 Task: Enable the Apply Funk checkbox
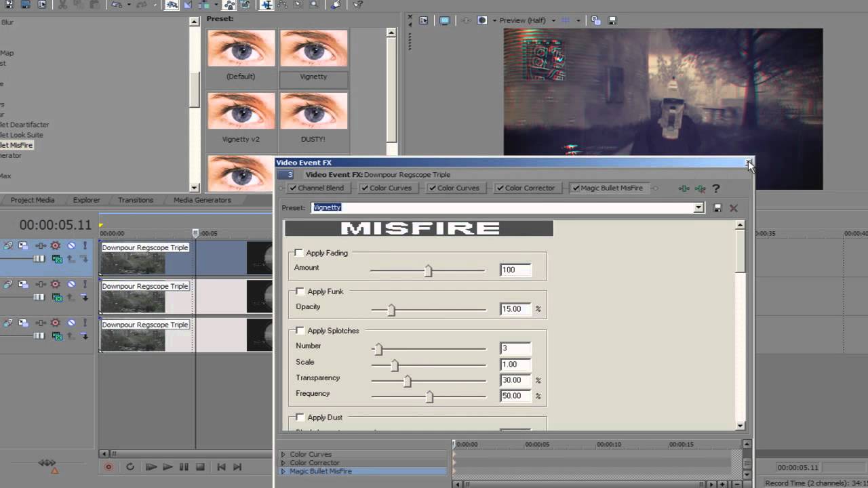[300, 291]
